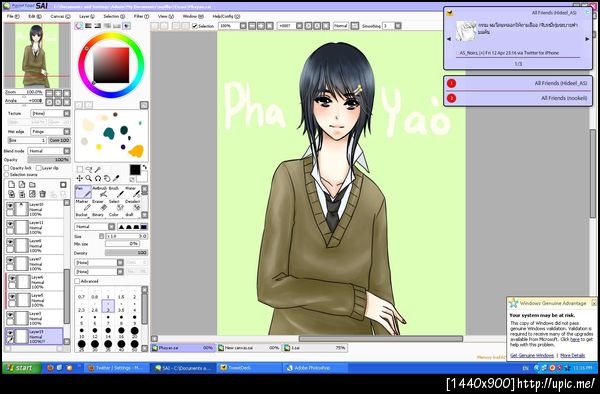Open the second brush (None) texture dropdown
Image resolution: width=600 pixels, height=394 pixels.
(x=99, y=272)
